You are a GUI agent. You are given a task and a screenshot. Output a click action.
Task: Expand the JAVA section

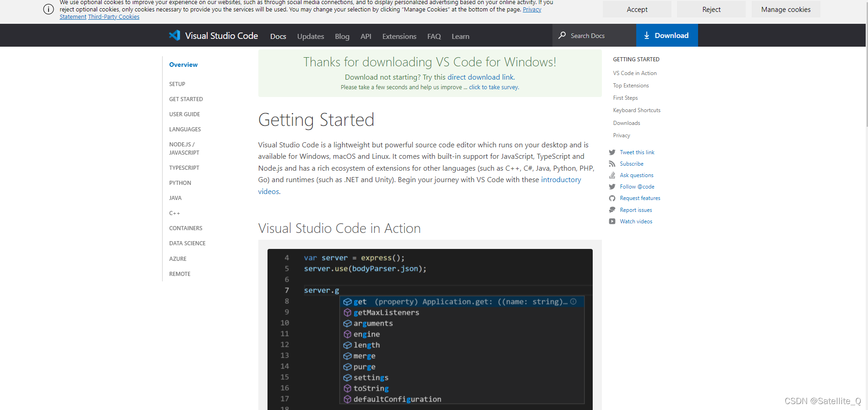pos(175,198)
